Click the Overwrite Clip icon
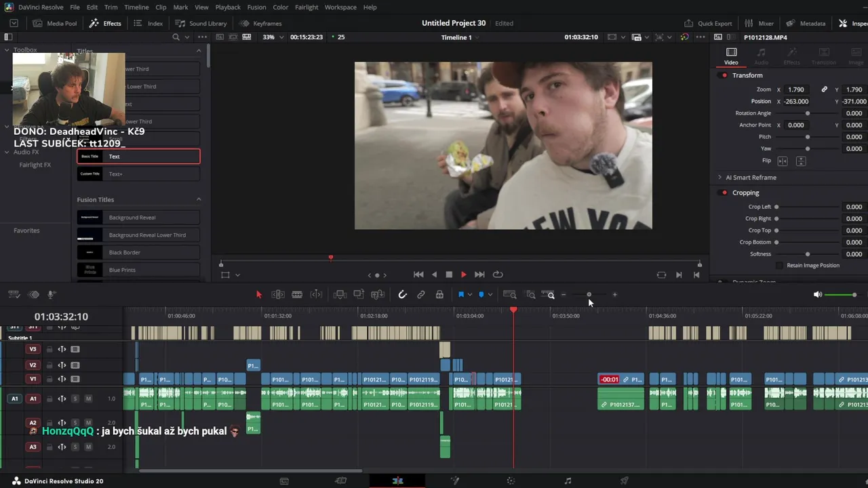 coord(359,295)
